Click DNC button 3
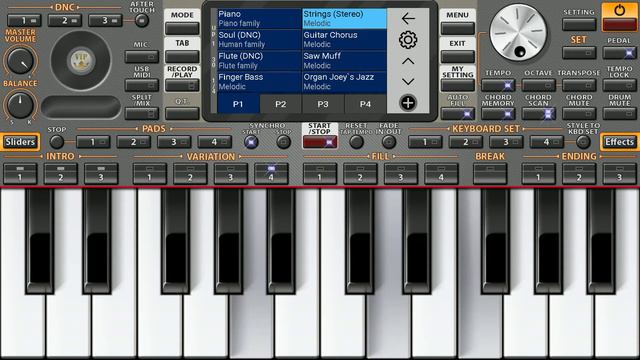Screen dimensions: 640x360 (x=105, y=20)
